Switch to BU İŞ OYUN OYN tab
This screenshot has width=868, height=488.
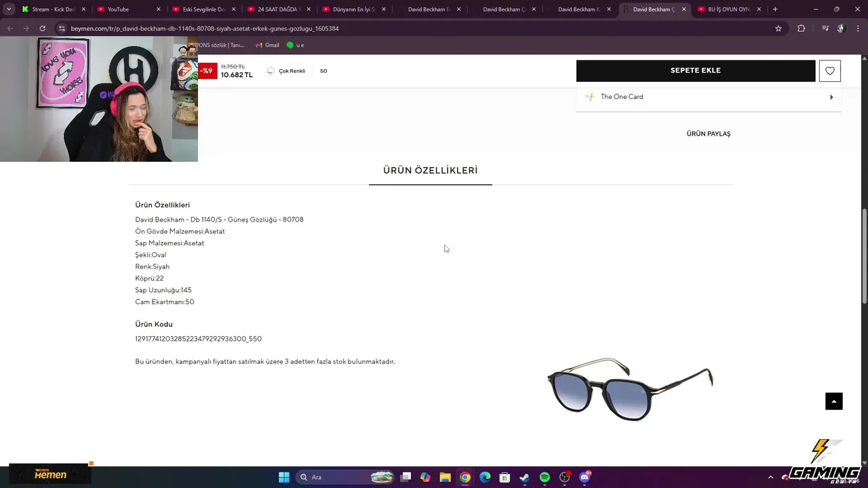pyautogui.click(x=728, y=9)
